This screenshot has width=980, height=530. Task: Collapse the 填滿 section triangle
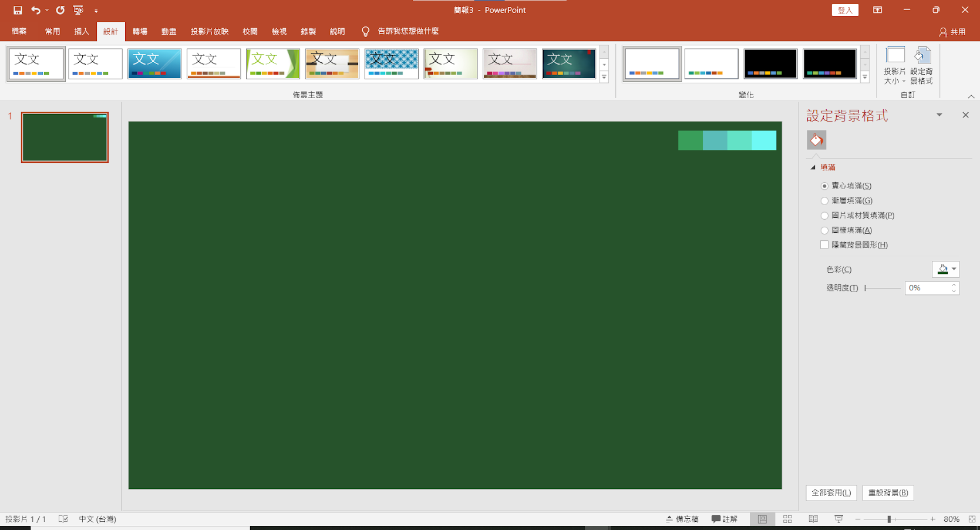coord(813,167)
